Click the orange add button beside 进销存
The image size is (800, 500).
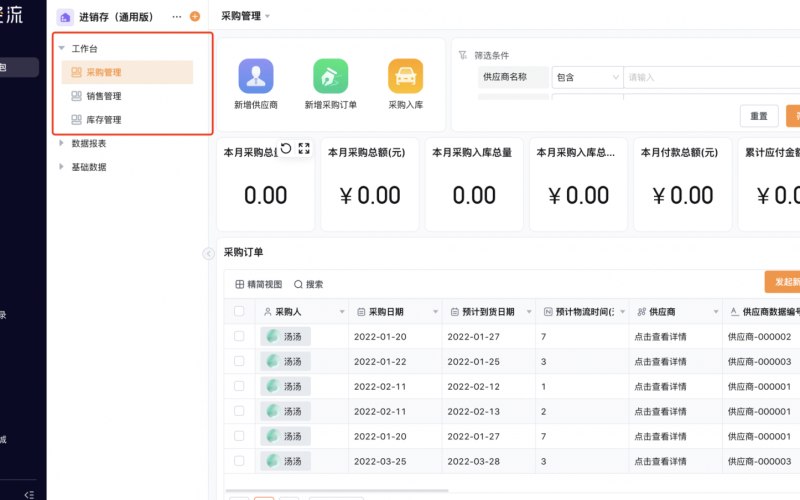pyautogui.click(x=195, y=16)
